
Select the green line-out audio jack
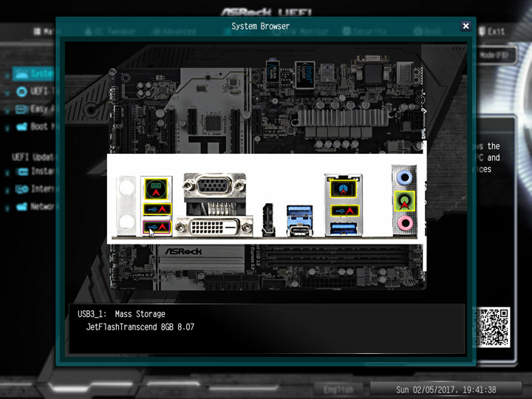click(404, 201)
